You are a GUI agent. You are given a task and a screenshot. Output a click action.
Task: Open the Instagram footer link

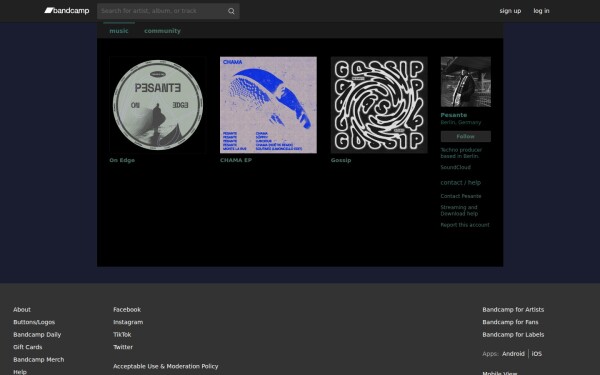128,322
